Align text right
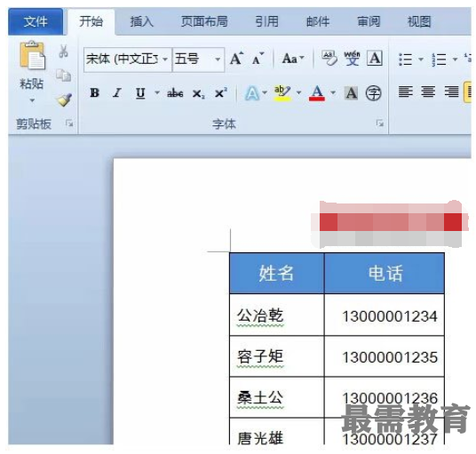This screenshot has width=476, height=454. (x=451, y=92)
